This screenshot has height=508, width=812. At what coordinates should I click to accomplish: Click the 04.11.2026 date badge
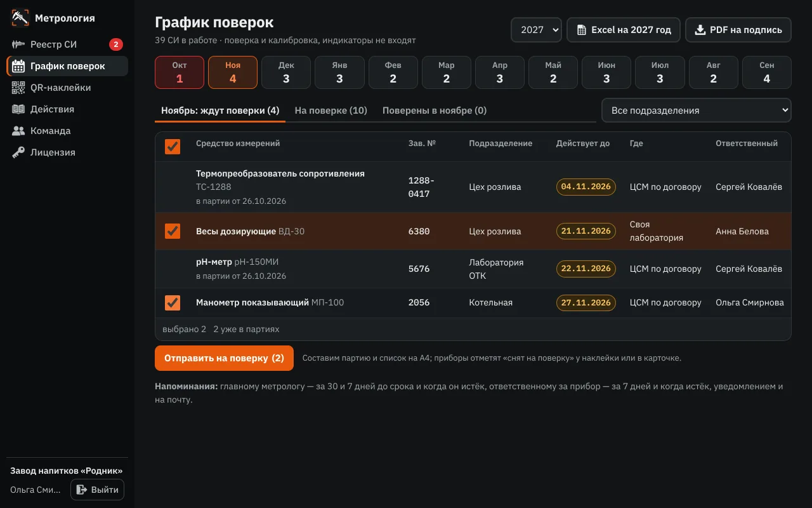click(586, 187)
